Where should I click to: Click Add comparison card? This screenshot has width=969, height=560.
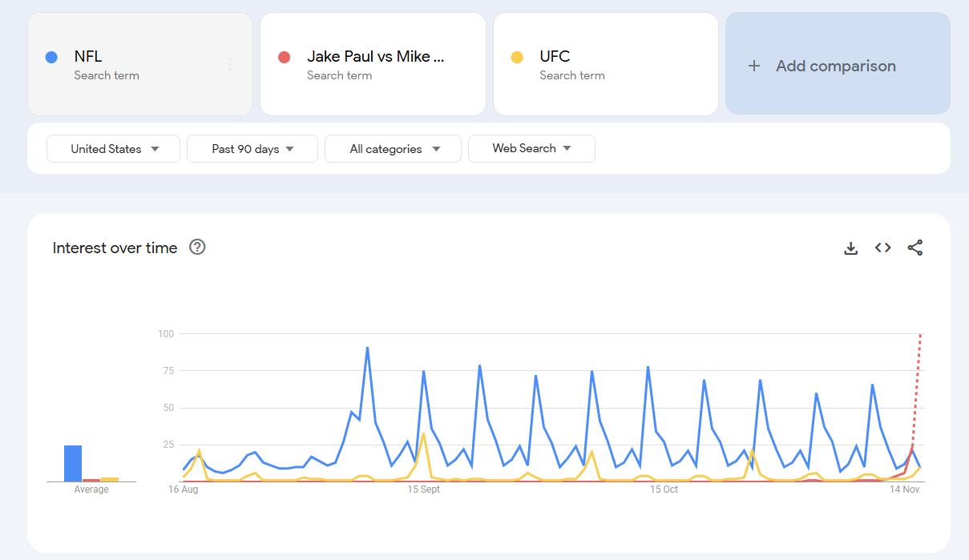[x=838, y=63]
